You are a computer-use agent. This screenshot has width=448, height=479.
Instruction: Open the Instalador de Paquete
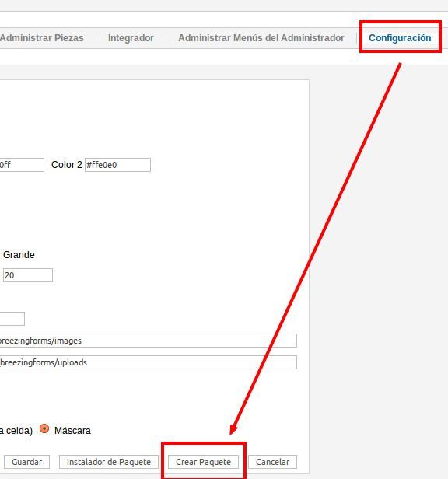[109, 462]
